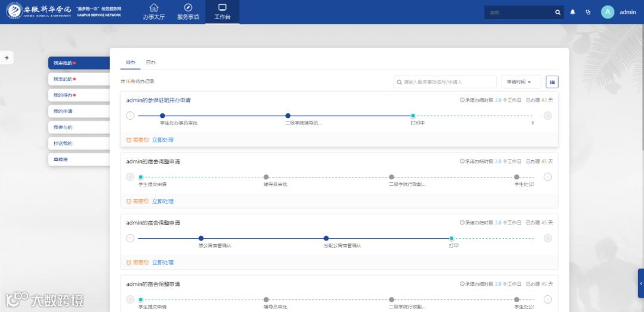Click the 打印中 current step node
This screenshot has width=644, height=312.
[413, 116]
